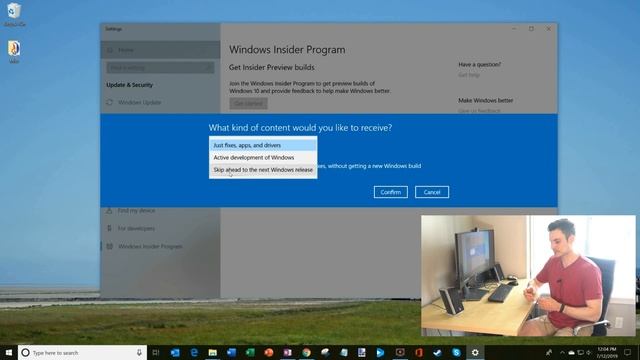This screenshot has height=360, width=640.
Task: Launch Google Chrome from the taskbar
Action: [x=306, y=353]
